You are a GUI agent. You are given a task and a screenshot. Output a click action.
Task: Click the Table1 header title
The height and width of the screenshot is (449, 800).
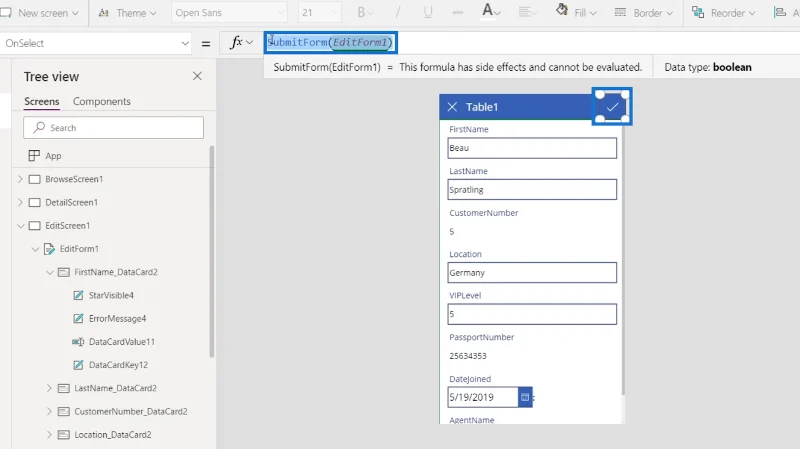coord(482,107)
